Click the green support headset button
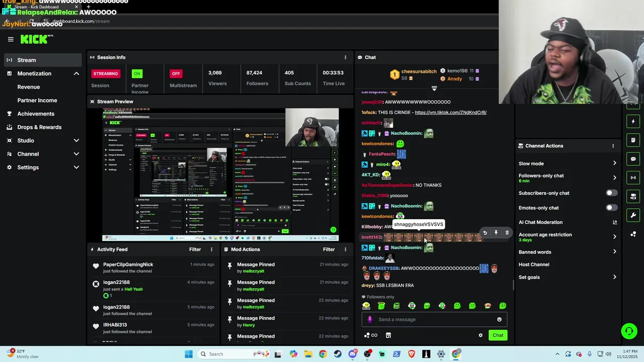Viewport: 644px width, 362px height. point(629,331)
